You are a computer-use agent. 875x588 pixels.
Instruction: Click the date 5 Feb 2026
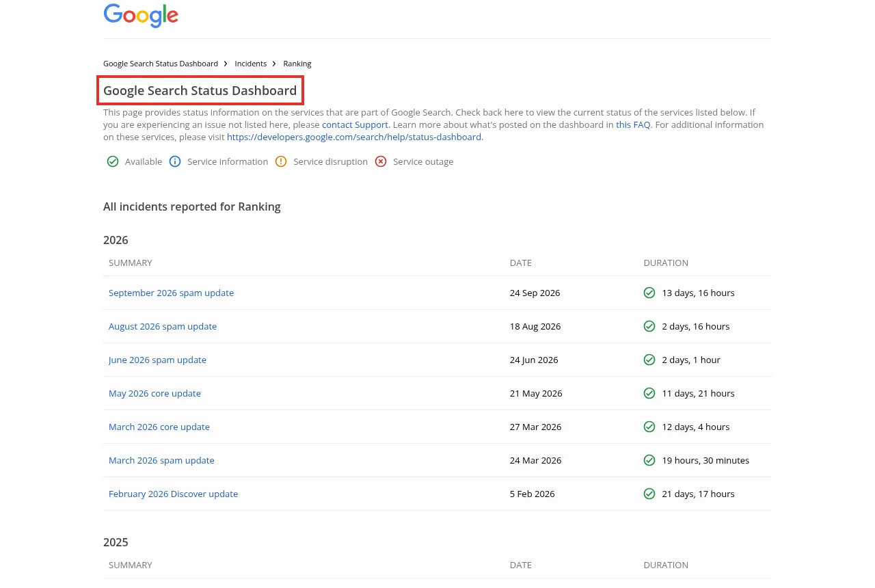(x=533, y=494)
